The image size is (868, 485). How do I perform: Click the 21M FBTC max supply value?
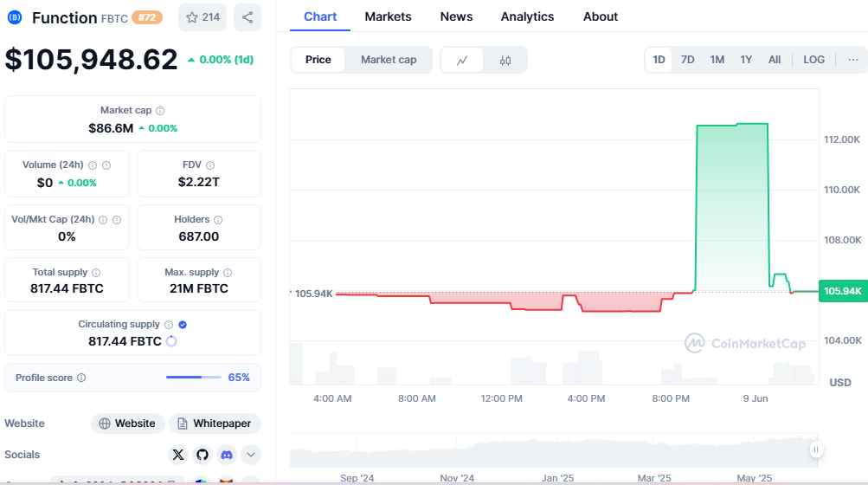point(199,288)
